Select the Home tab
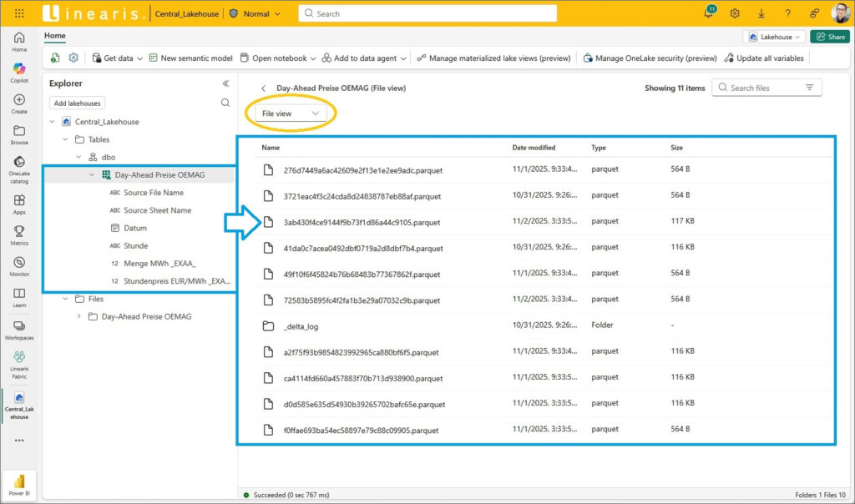The image size is (855, 504). pos(55,36)
